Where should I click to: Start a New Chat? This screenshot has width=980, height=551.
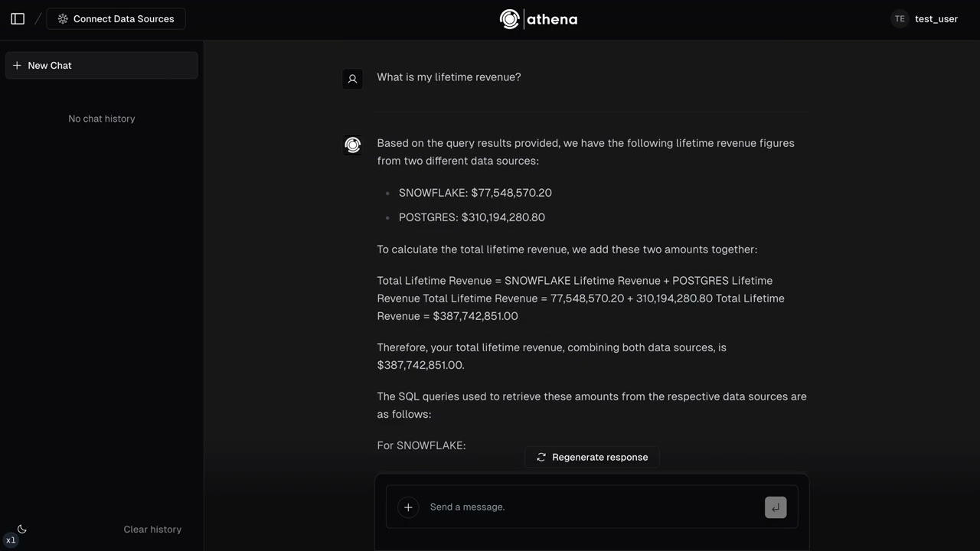click(x=102, y=66)
